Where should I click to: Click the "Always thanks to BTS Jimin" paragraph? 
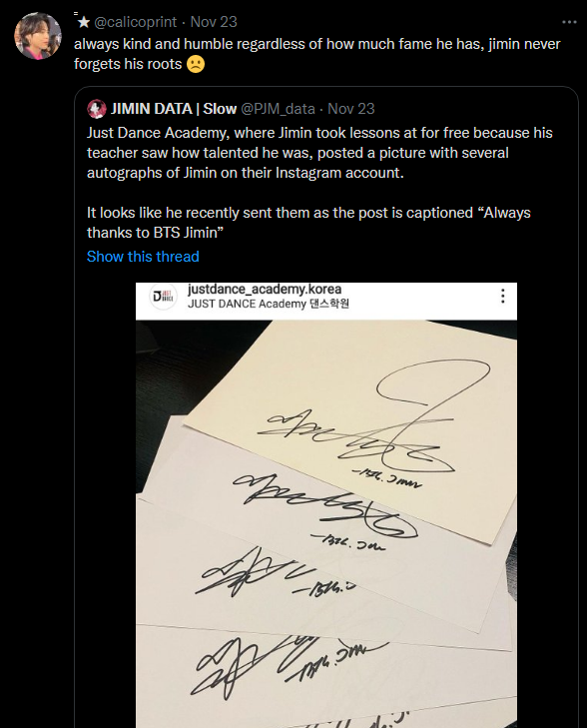tap(308, 223)
